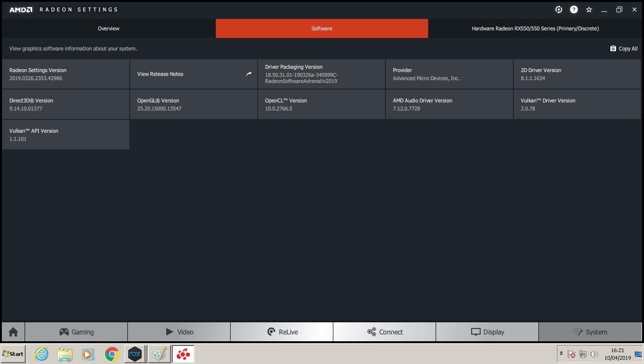Viewport: 644px width, 364px height.
Task: Open the Connect section
Action: (x=385, y=332)
